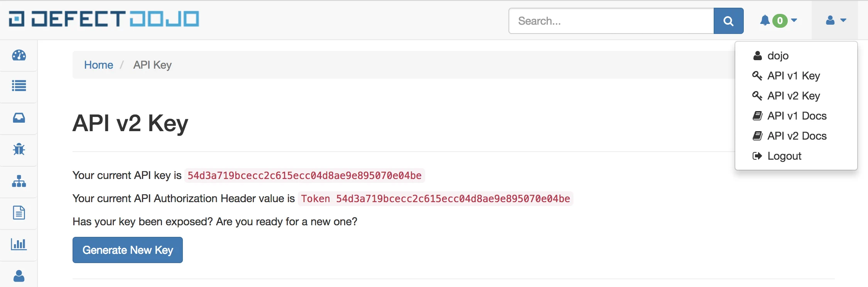Click the users icon in the sidebar
The height and width of the screenshot is (287, 868).
[19, 276]
